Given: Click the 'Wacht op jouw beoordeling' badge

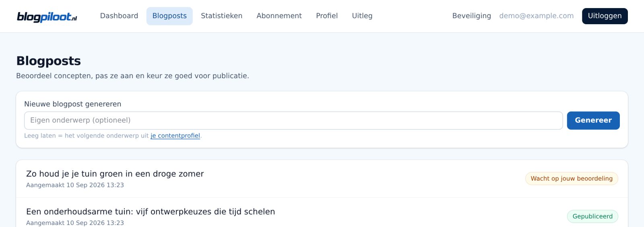Looking at the screenshot, I should (572, 179).
